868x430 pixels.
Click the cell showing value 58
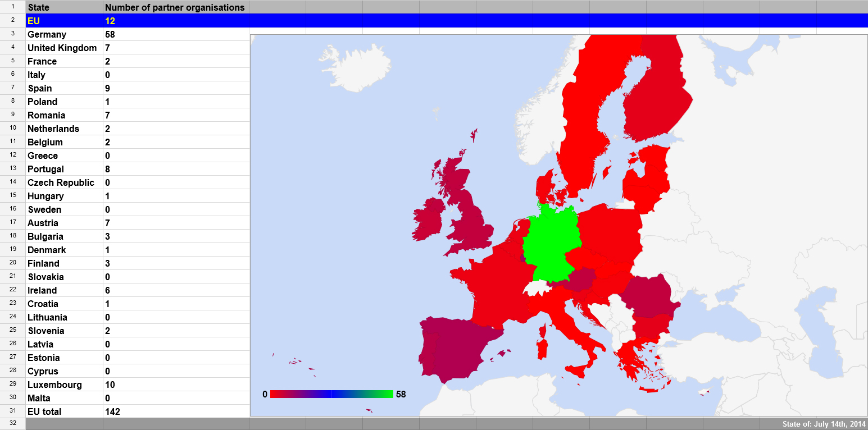175,34
